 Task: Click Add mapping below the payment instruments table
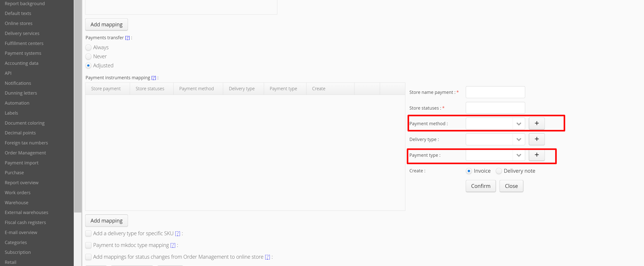pyautogui.click(x=106, y=221)
